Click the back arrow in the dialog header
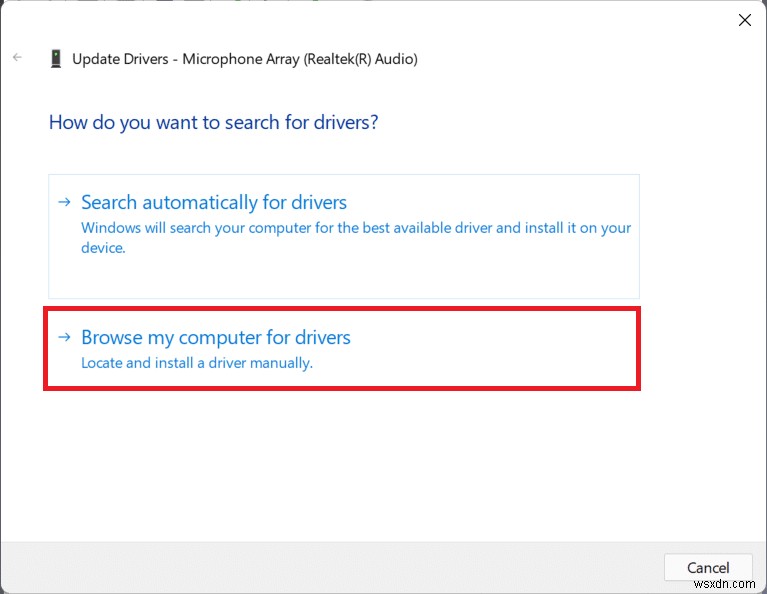 pos(18,58)
